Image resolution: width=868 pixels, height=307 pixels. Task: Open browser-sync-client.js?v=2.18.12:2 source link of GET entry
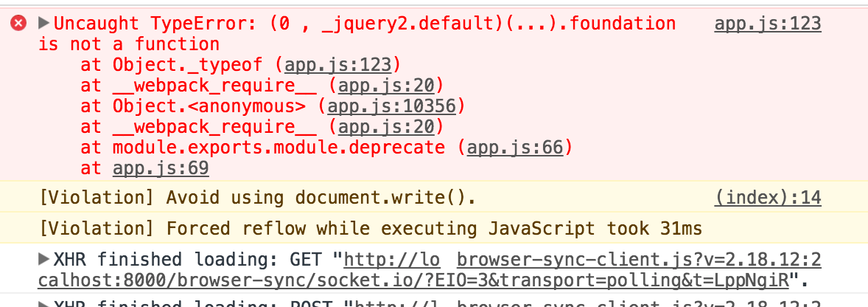639,259
